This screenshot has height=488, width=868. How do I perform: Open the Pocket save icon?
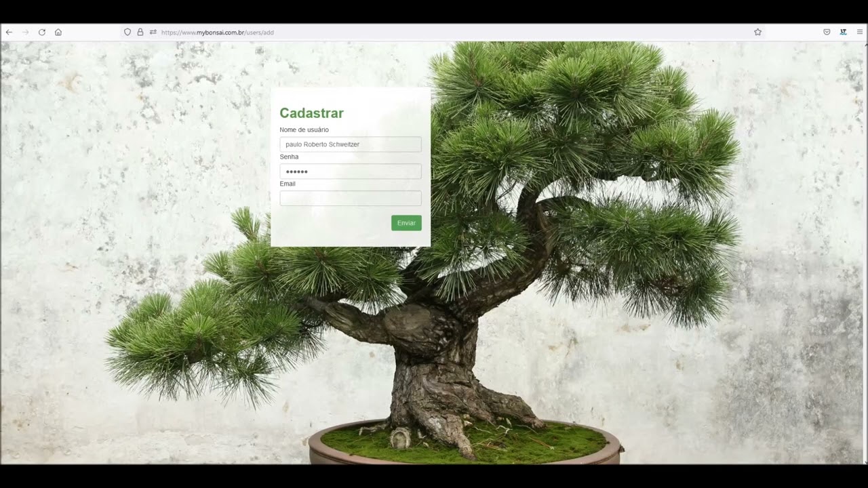[x=827, y=32]
